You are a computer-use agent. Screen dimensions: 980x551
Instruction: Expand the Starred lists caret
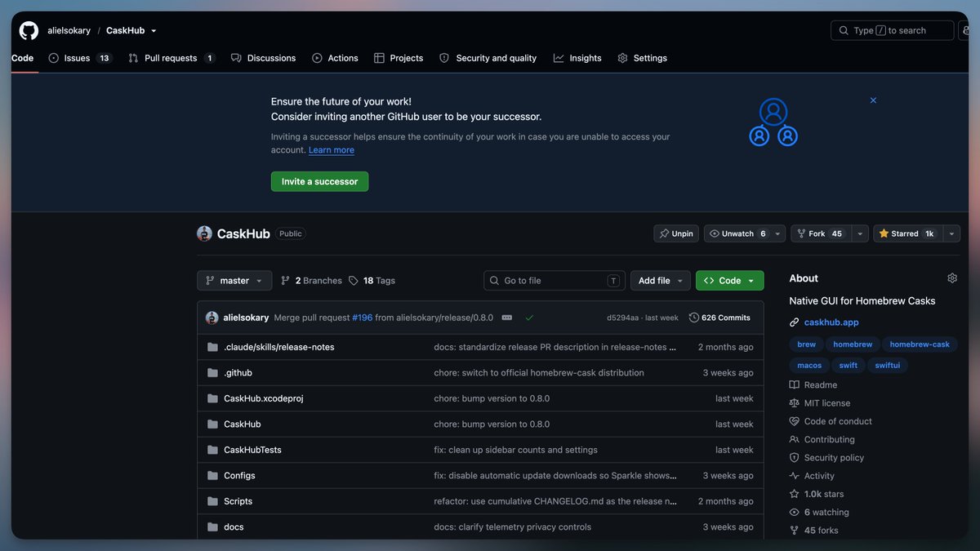coord(951,233)
